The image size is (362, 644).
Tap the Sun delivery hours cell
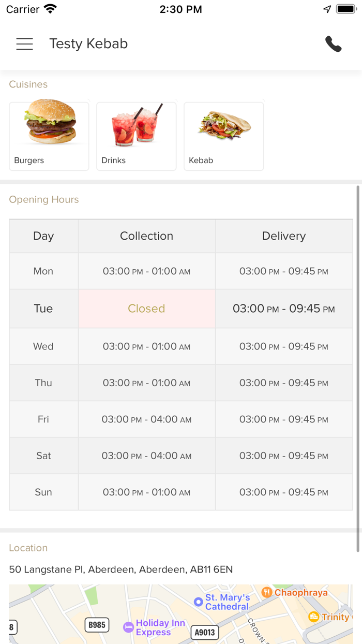284,492
